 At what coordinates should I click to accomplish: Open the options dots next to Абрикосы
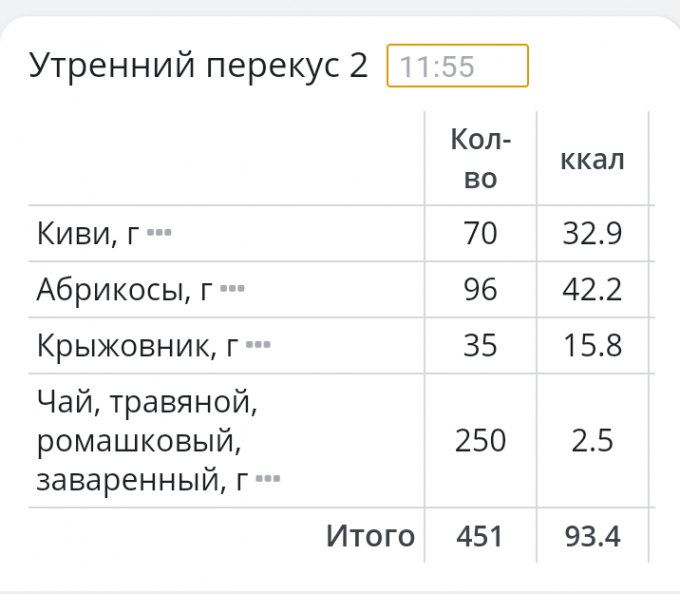232,289
